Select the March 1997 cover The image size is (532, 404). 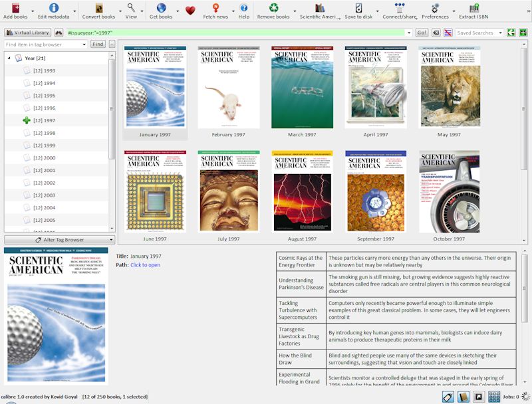[x=303, y=88]
